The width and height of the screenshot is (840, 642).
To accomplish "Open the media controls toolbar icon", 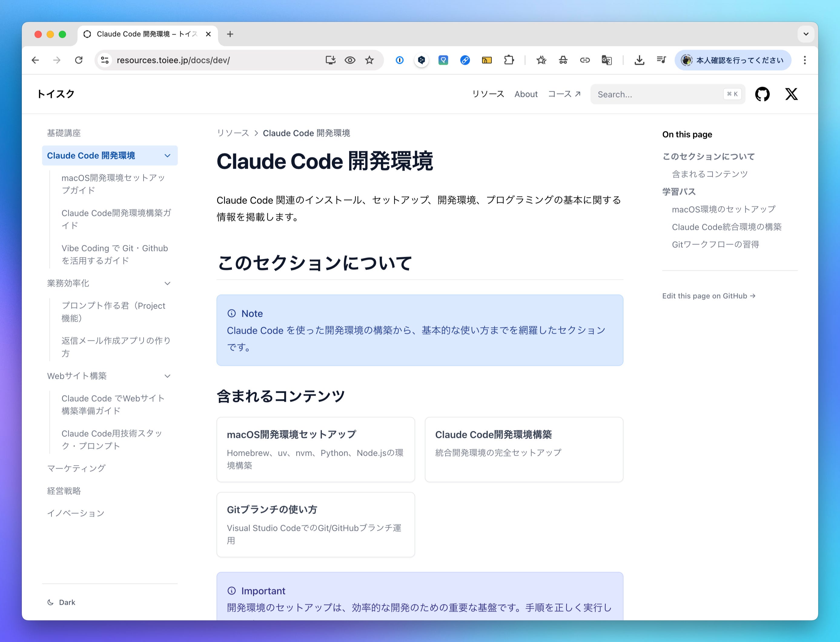I will [x=661, y=60].
